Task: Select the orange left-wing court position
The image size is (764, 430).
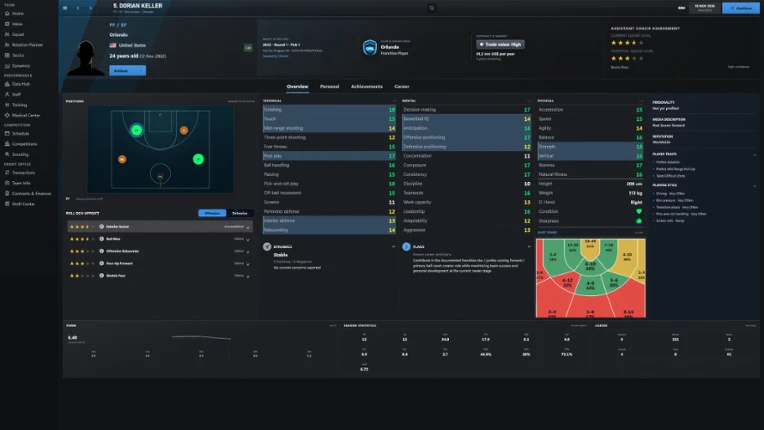Action: tap(122, 159)
